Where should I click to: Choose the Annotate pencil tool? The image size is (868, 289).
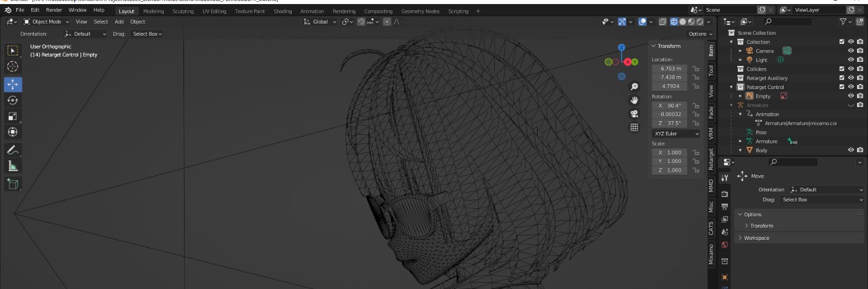coord(13,150)
